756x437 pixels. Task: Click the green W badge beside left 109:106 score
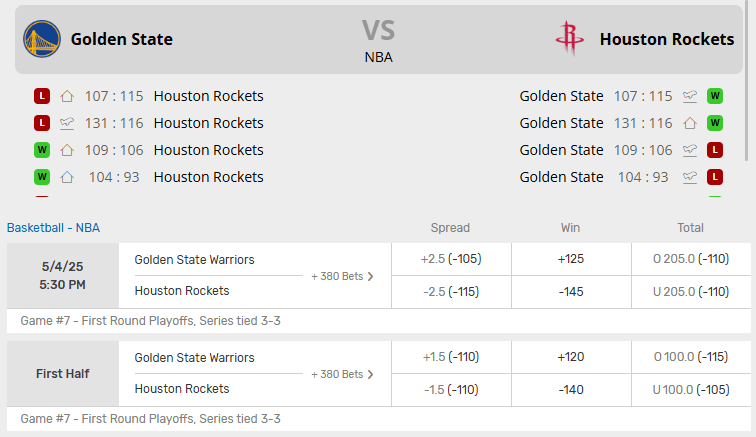tap(42, 150)
